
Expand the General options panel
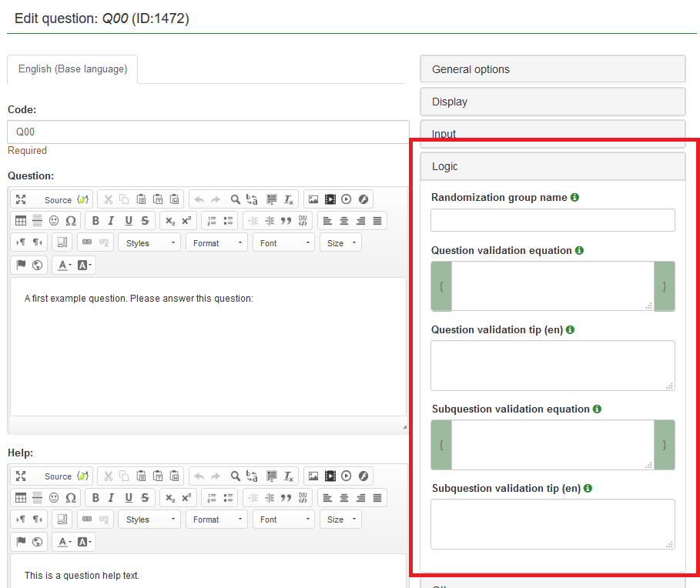pos(552,69)
